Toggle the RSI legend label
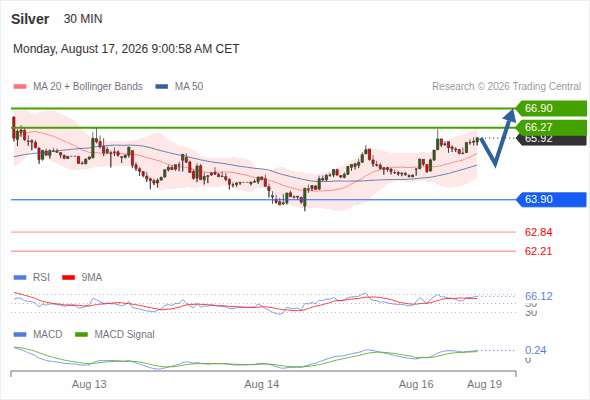This screenshot has height=400, width=590. (41, 277)
